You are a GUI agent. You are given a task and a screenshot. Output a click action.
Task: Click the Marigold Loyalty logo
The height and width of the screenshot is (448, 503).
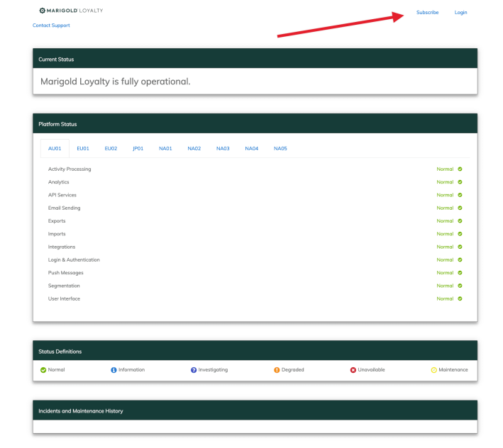[71, 11]
